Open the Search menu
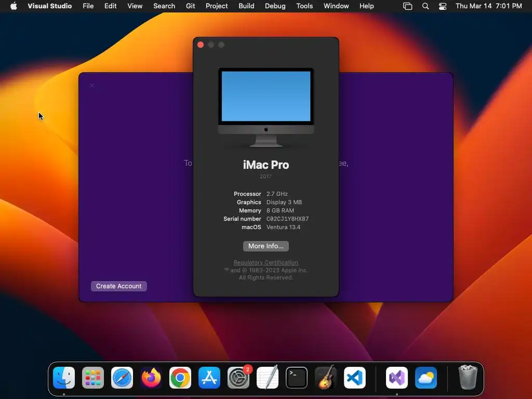The width and height of the screenshot is (532, 399). pyautogui.click(x=164, y=6)
